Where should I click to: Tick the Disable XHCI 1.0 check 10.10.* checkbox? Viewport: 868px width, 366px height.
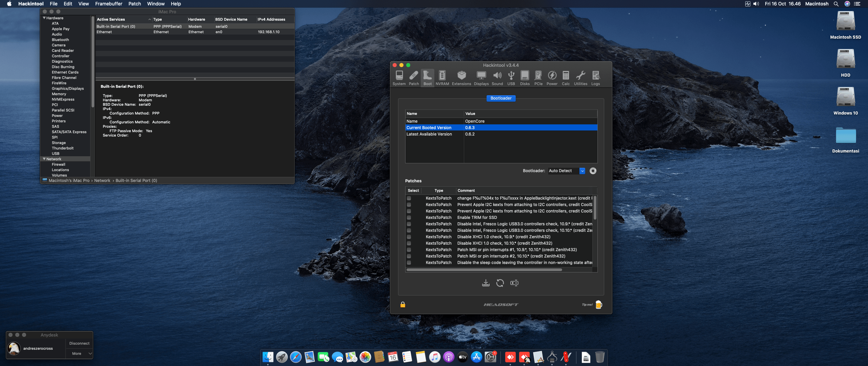[x=409, y=243]
